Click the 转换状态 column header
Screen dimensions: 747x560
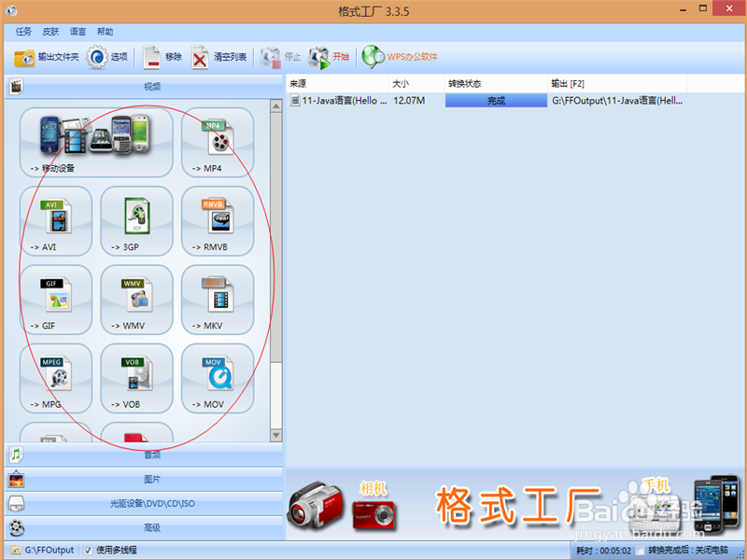[x=496, y=84]
